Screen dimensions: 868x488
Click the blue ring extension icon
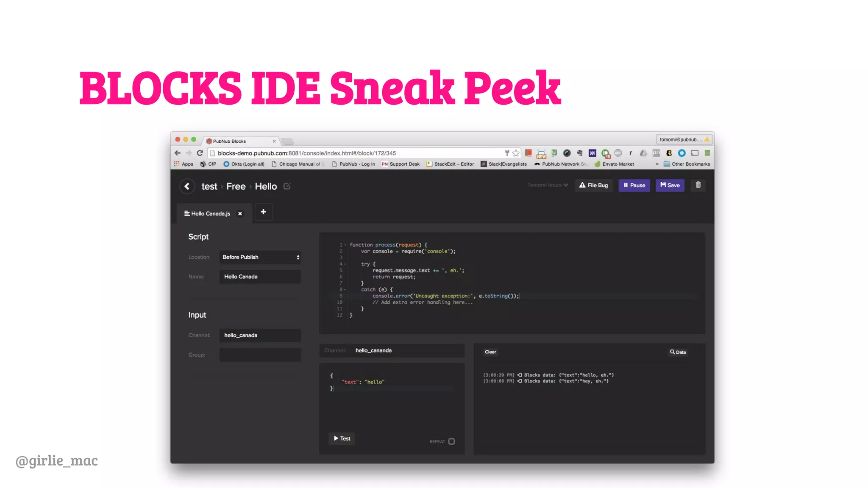[682, 153]
